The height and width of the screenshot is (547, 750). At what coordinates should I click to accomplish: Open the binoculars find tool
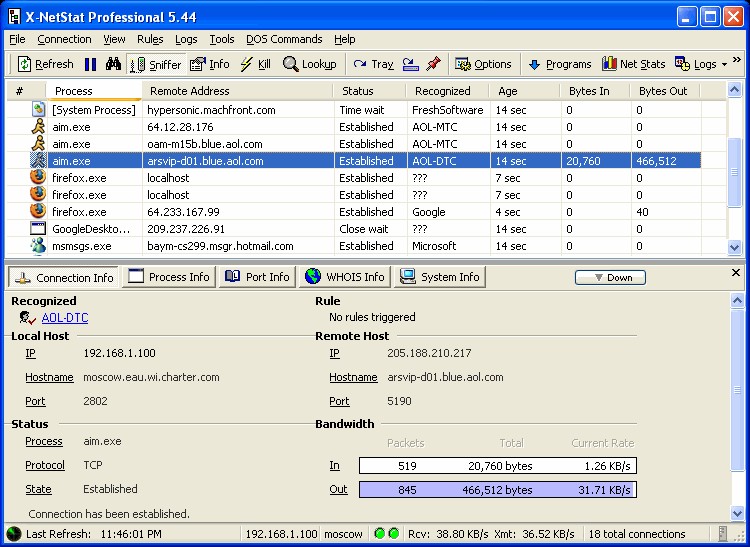[113, 64]
